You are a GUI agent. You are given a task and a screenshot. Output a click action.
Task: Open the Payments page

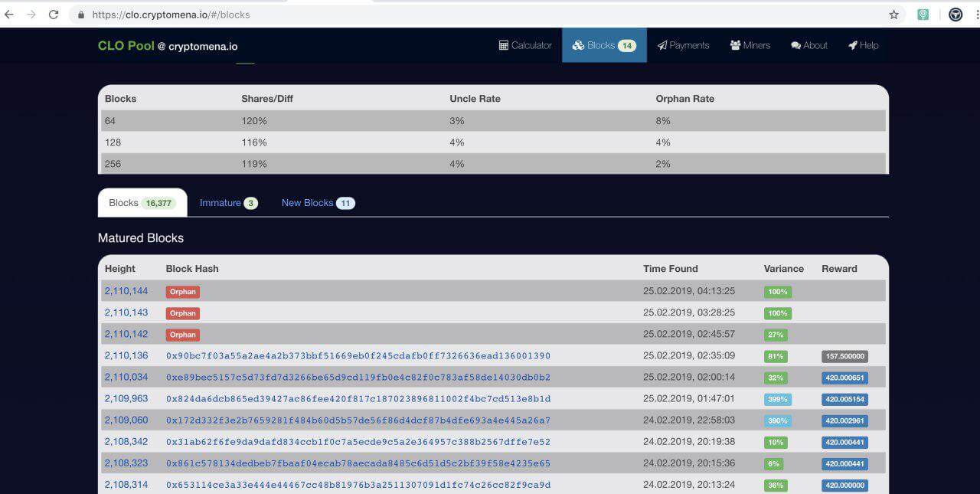(683, 45)
